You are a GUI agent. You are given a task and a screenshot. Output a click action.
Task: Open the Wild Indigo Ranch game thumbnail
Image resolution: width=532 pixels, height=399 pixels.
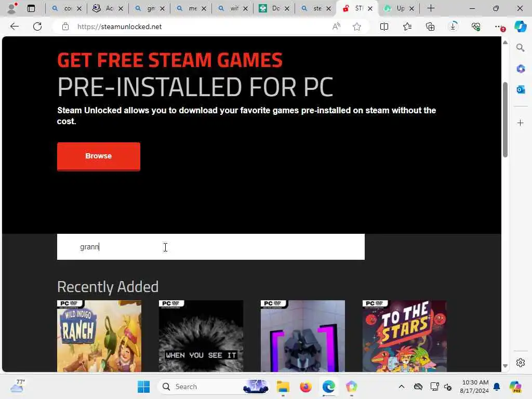point(99,336)
